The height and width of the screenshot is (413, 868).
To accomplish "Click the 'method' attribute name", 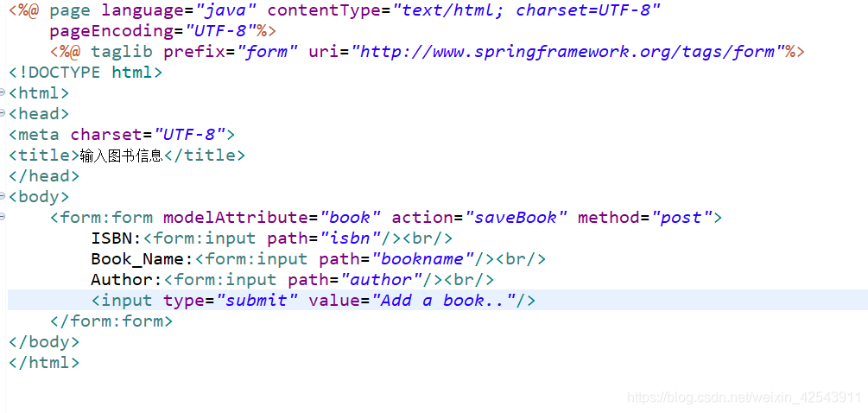I will [x=609, y=218].
